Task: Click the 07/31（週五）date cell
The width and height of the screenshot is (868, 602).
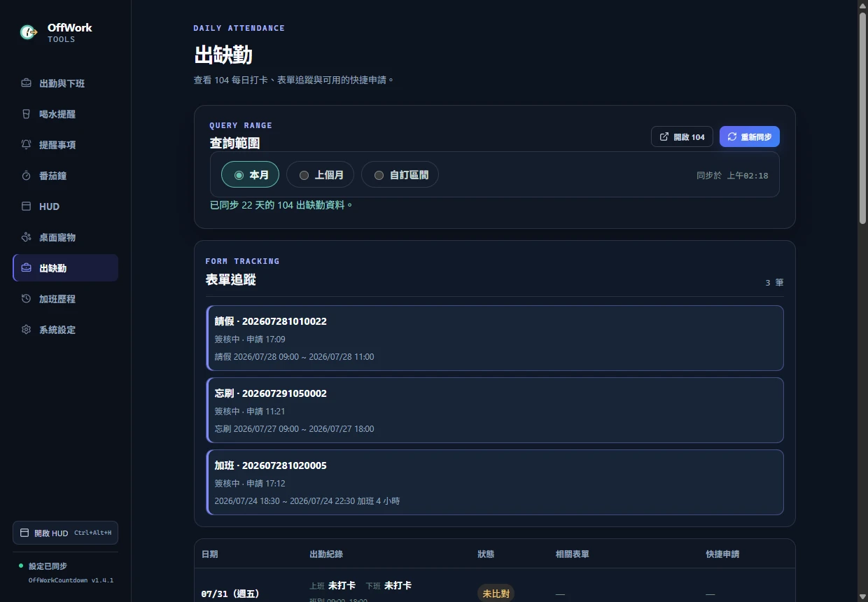Action: coord(230,594)
